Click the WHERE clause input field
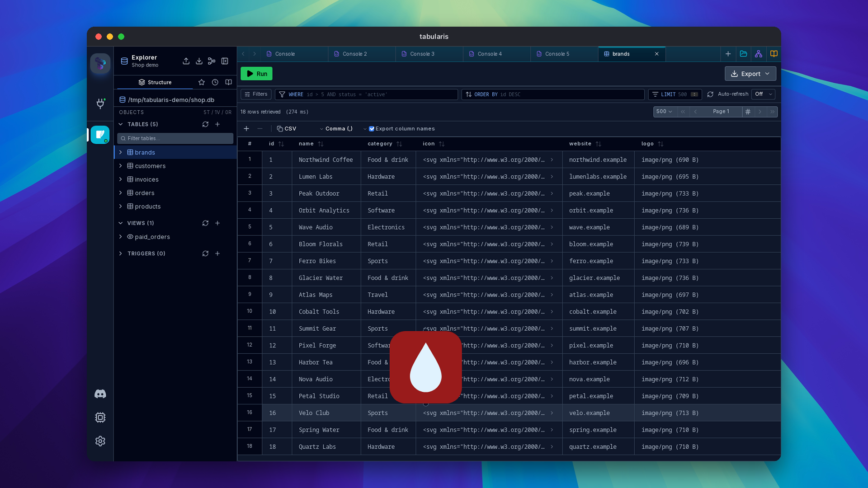The height and width of the screenshot is (488, 868). (367, 94)
